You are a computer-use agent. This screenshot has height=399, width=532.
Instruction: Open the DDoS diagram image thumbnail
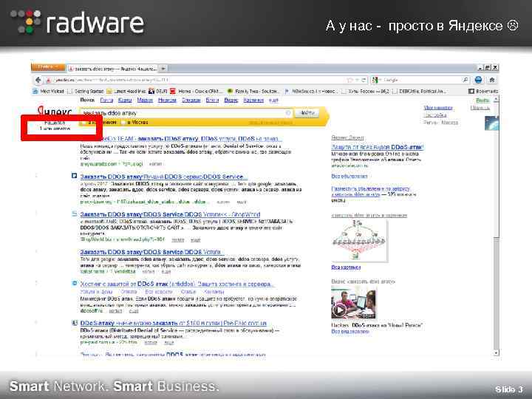(359, 241)
